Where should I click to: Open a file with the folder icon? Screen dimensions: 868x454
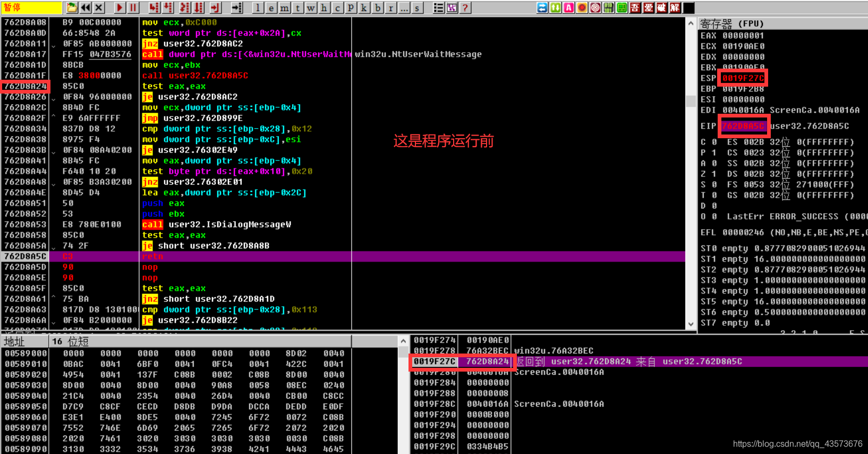coord(72,7)
